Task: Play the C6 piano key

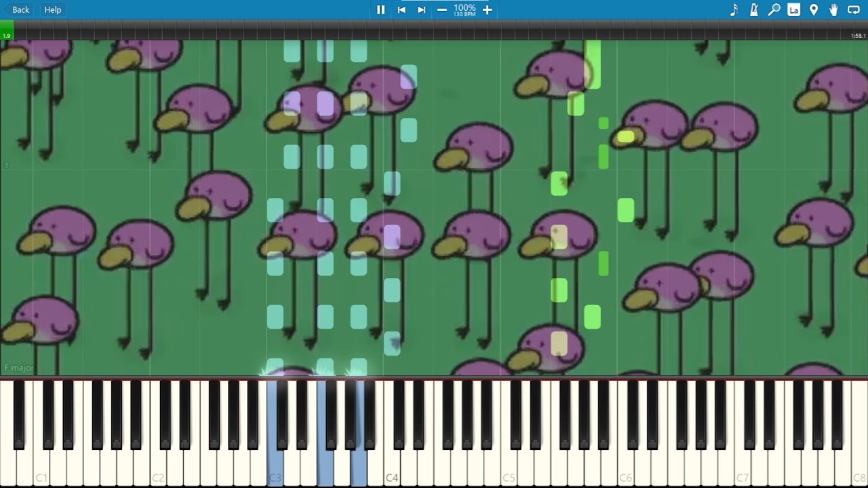Action: coord(625,468)
